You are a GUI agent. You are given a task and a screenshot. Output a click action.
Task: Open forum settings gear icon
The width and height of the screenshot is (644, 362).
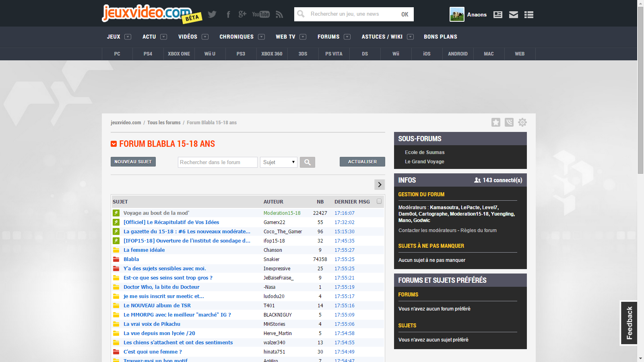click(x=522, y=122)
